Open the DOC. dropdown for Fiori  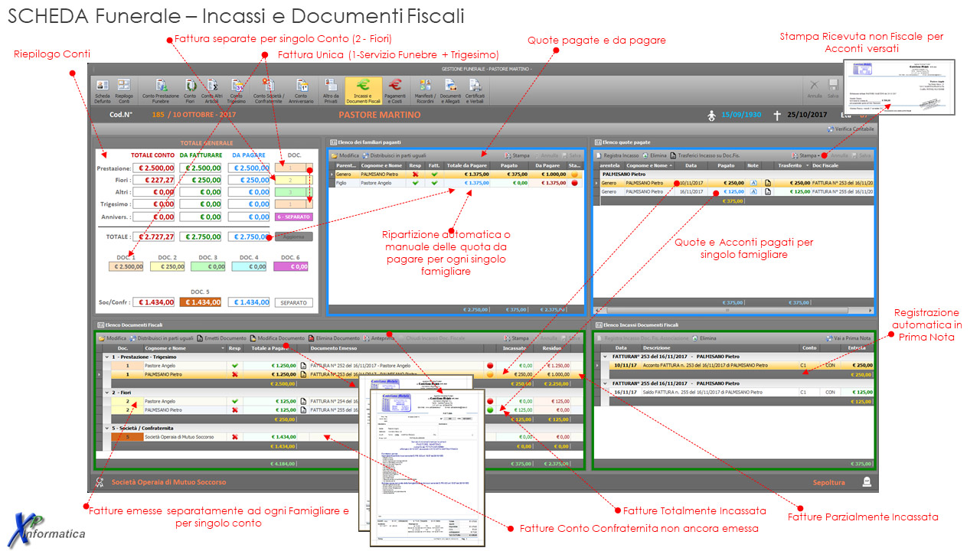(309, 180)
